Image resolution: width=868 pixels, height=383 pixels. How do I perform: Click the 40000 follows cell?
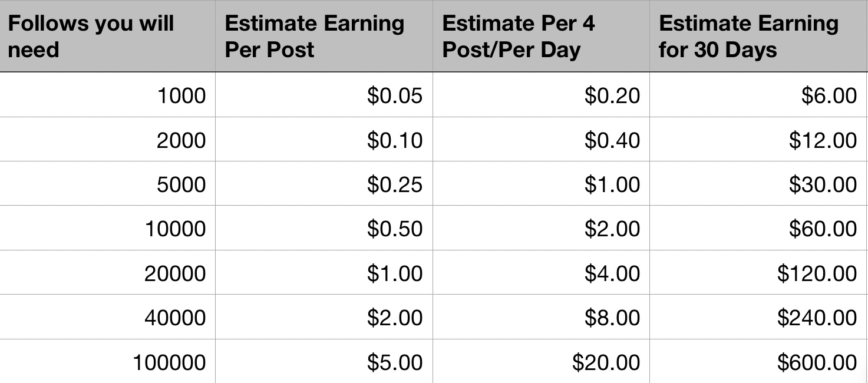[x=107, y=318]
